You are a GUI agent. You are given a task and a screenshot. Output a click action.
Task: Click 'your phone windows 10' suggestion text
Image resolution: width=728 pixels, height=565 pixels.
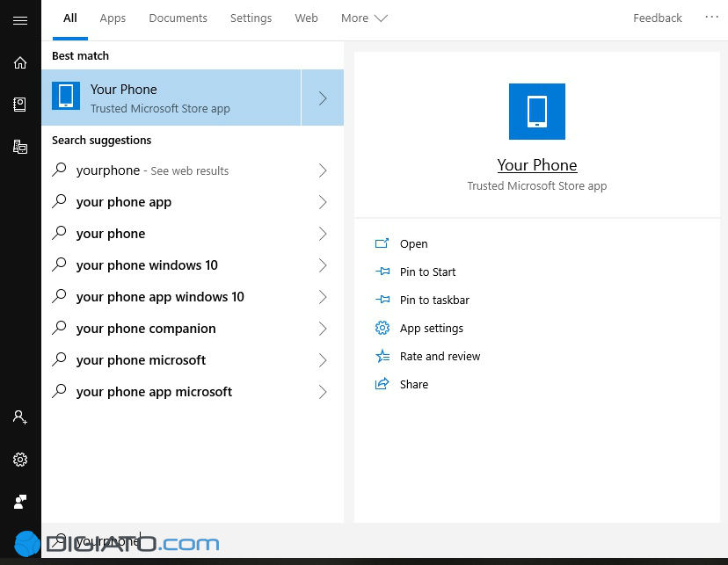[147, 265]
